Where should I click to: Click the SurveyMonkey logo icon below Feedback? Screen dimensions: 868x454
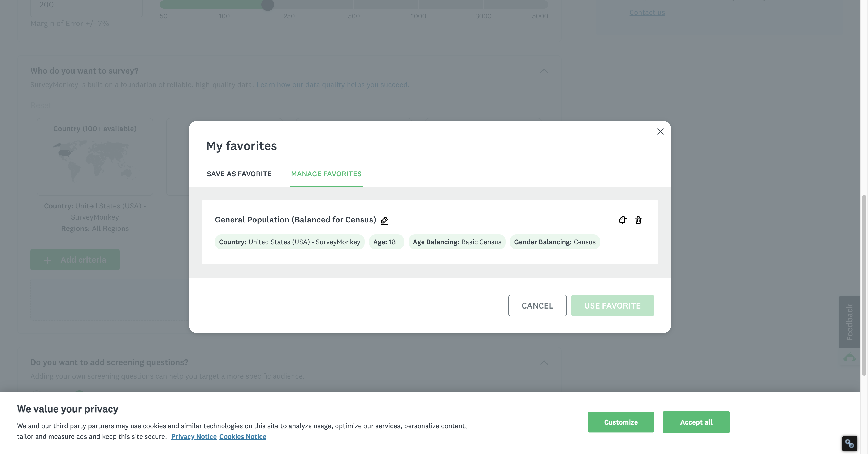[x=849, y=357]
